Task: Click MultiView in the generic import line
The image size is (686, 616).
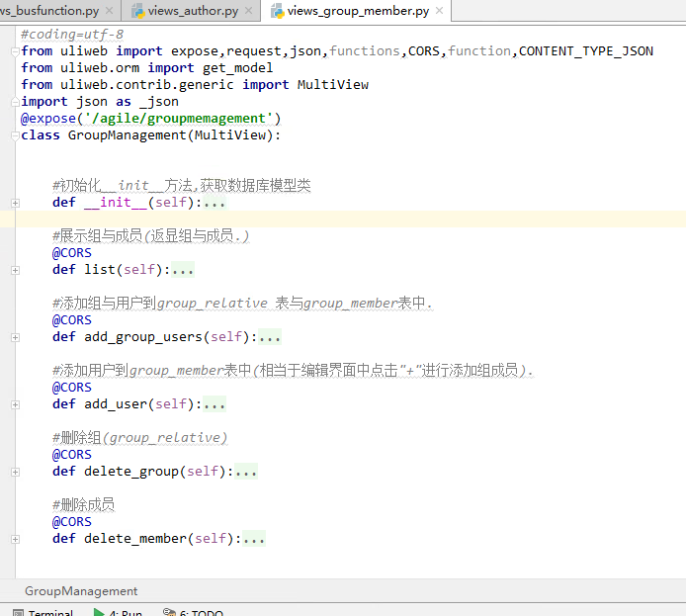Action: coord(333,85)
